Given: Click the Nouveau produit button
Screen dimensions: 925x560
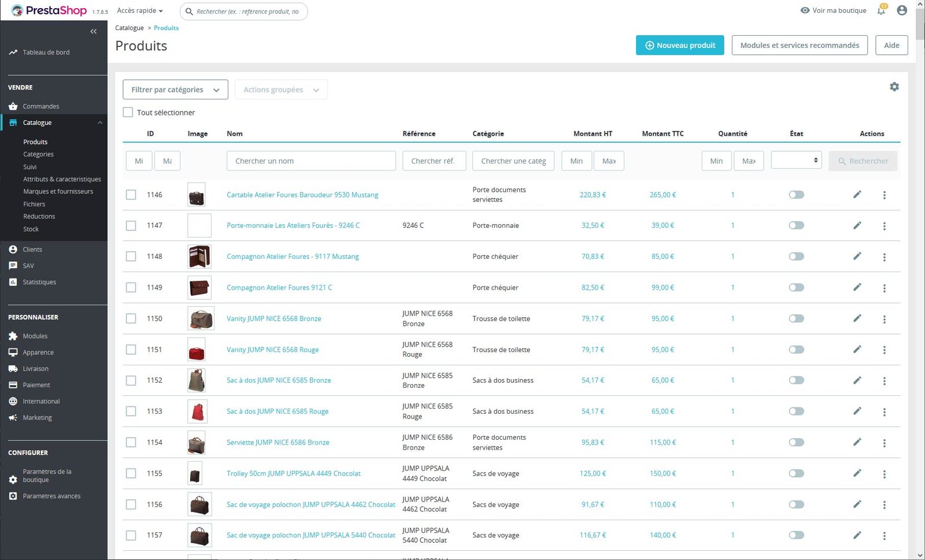Looking at the screenshot, I should click(680, 45).
